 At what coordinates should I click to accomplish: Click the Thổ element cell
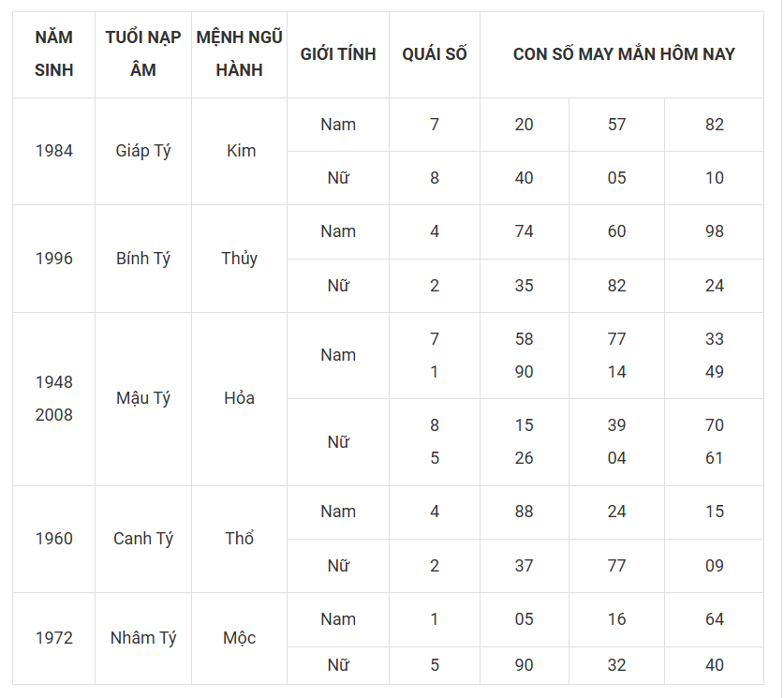239,539
